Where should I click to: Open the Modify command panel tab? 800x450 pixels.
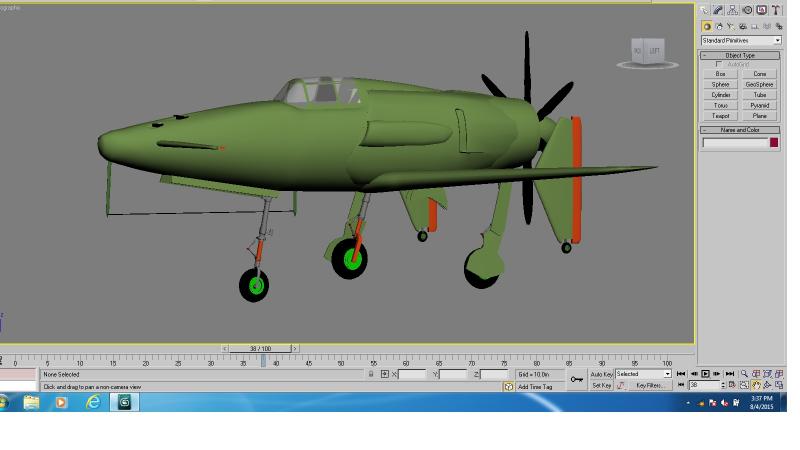718,10
